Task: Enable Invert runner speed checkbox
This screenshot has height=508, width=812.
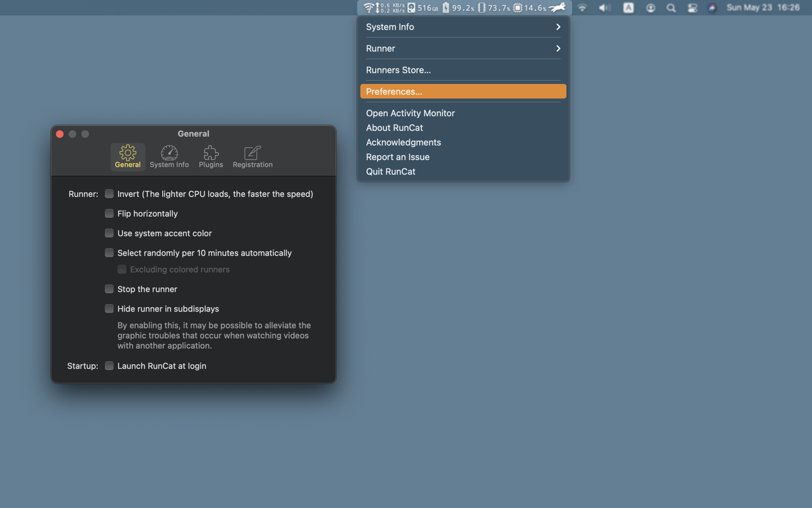Action: pyautogui.click(x=109, y=194)
